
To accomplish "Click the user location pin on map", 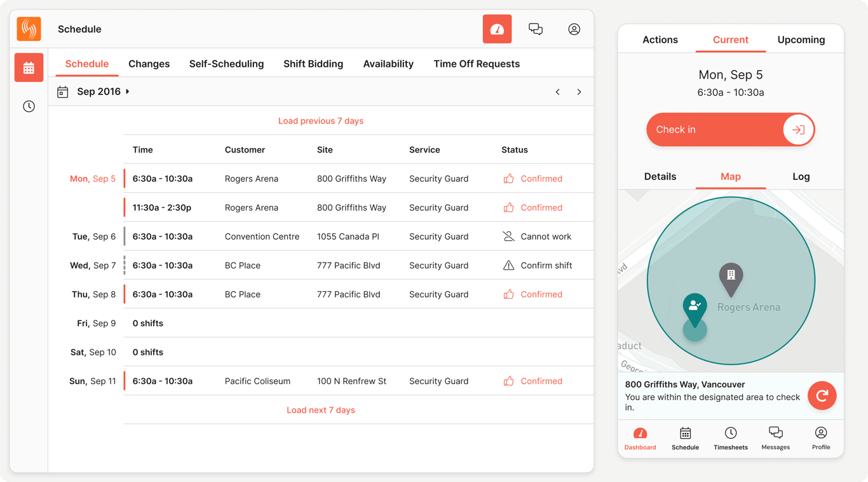I will (x=695, y=310).
